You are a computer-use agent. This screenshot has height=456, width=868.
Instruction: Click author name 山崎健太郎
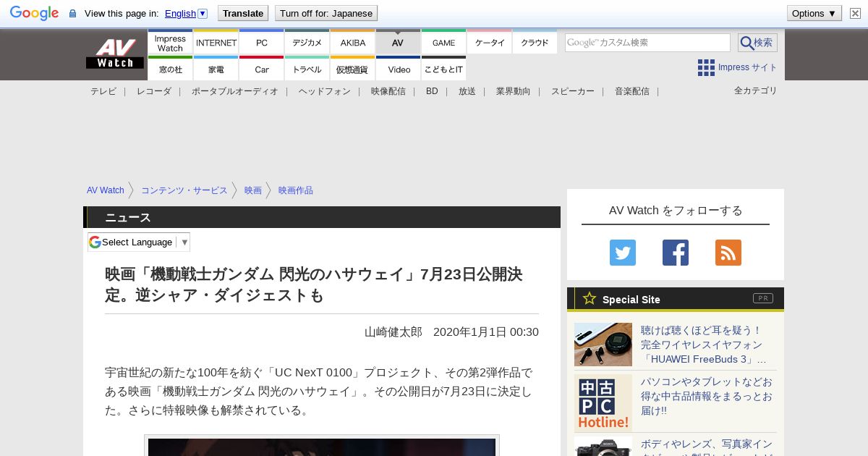tap(393, 332)
